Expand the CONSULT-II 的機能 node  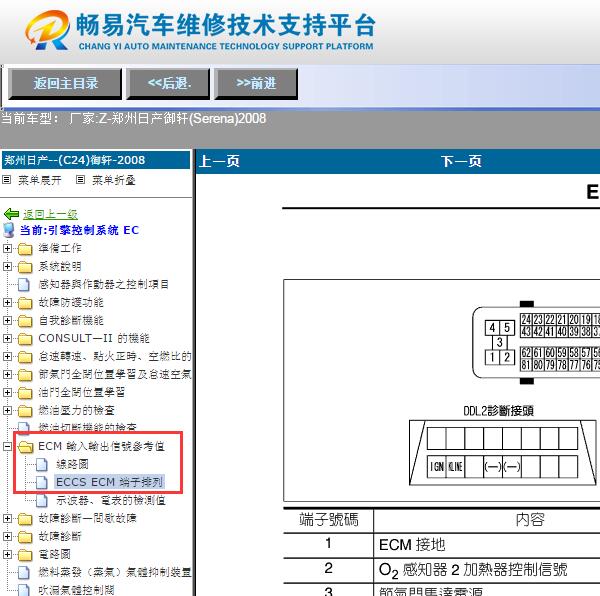point(7,338)
